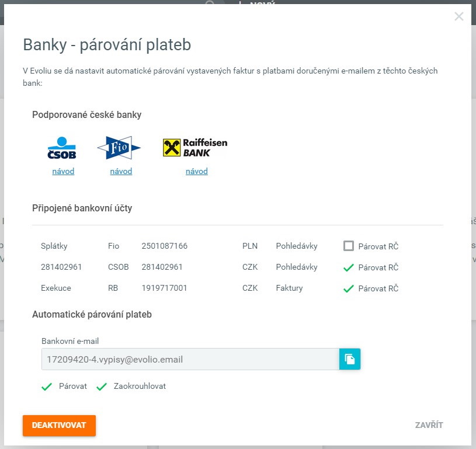The height and width of the screenshot is (449, 476).
Task: Select the Splátky Fio account row
Action: pyautogui.click(x=55, y=246)
